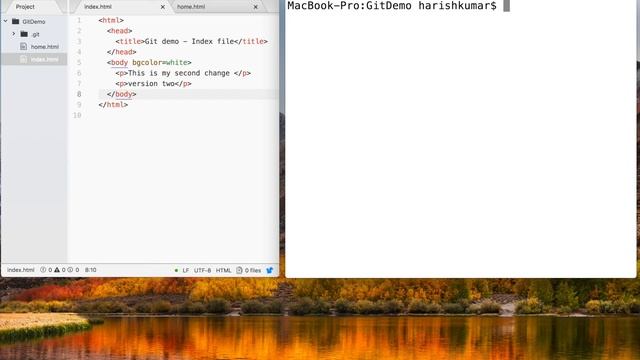The image size is (640, 360).
Task: Click the closing head tag on line 4
Action: point(122,52)
